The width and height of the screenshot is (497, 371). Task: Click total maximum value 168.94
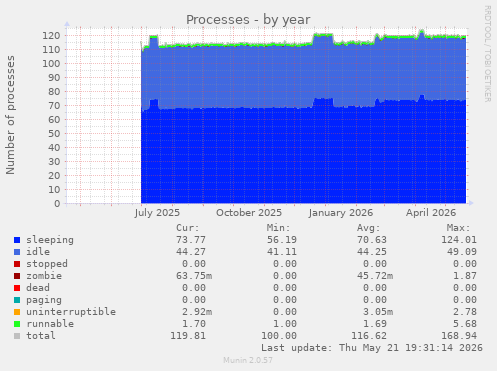(459, 336)
